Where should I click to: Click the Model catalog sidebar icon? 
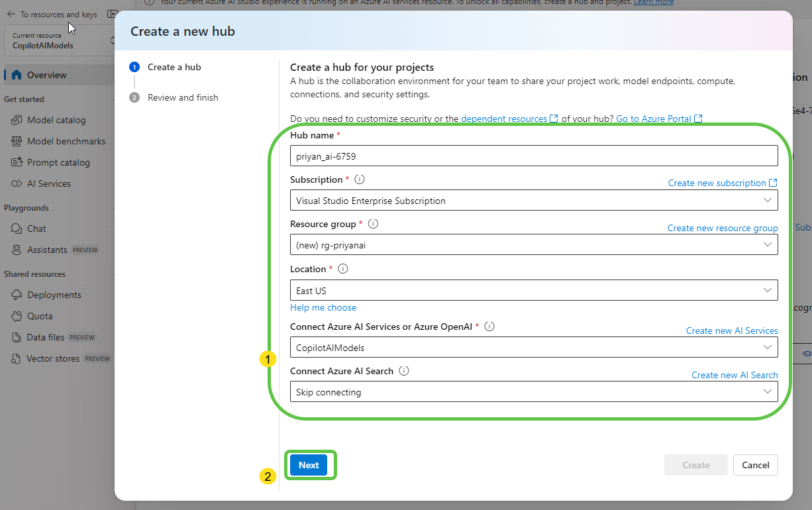click(x=17, y=120)
